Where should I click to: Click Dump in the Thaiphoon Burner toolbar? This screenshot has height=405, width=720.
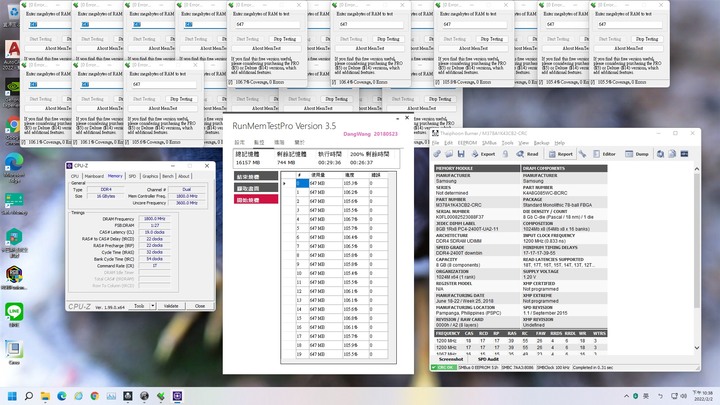637,154
